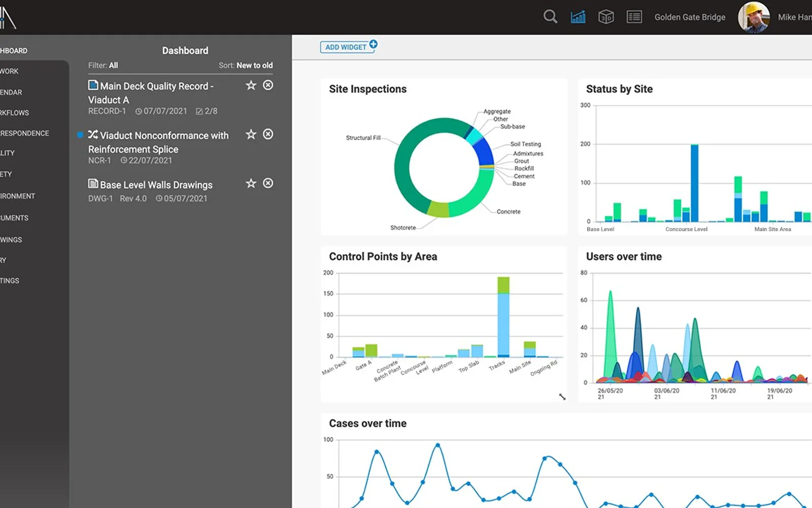Select the Drawings sidebar menu item

click(11, 240)
